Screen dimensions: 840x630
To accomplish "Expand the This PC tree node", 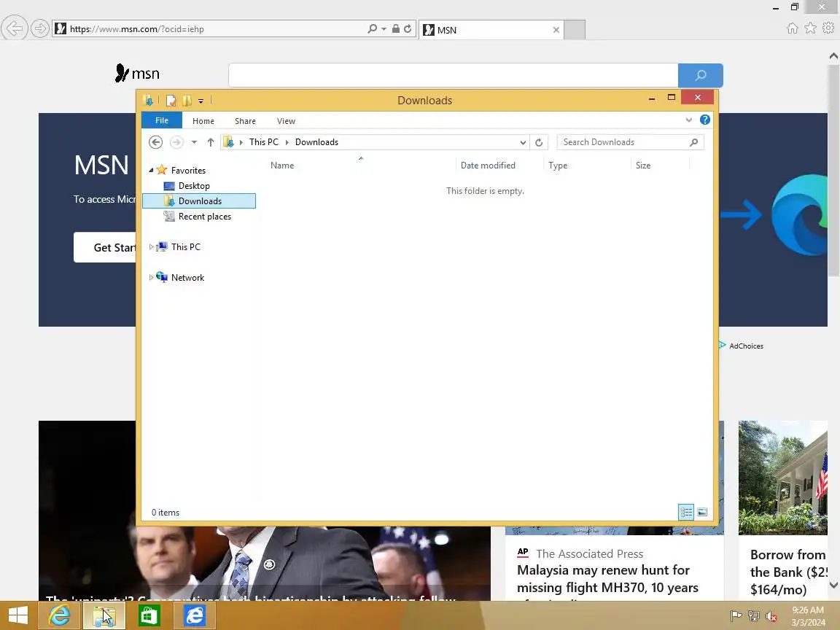I will [151, 247].
